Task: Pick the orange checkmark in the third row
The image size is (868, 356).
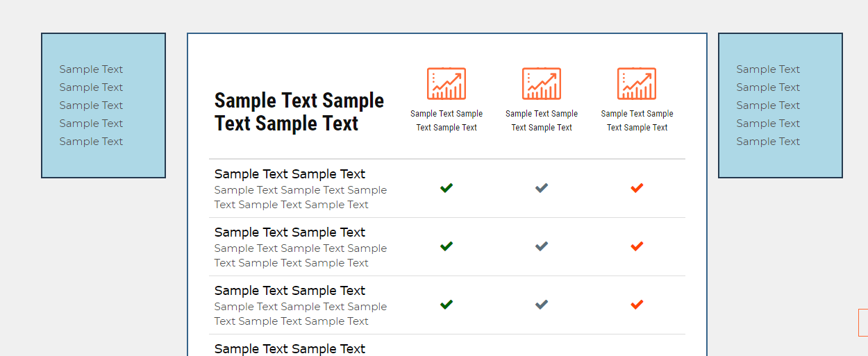Action: pos(637,305)
